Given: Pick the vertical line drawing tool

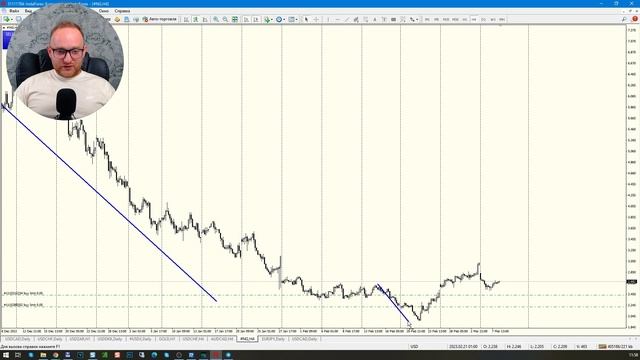Looking at the screenshot, I should [x=328, y=19].
